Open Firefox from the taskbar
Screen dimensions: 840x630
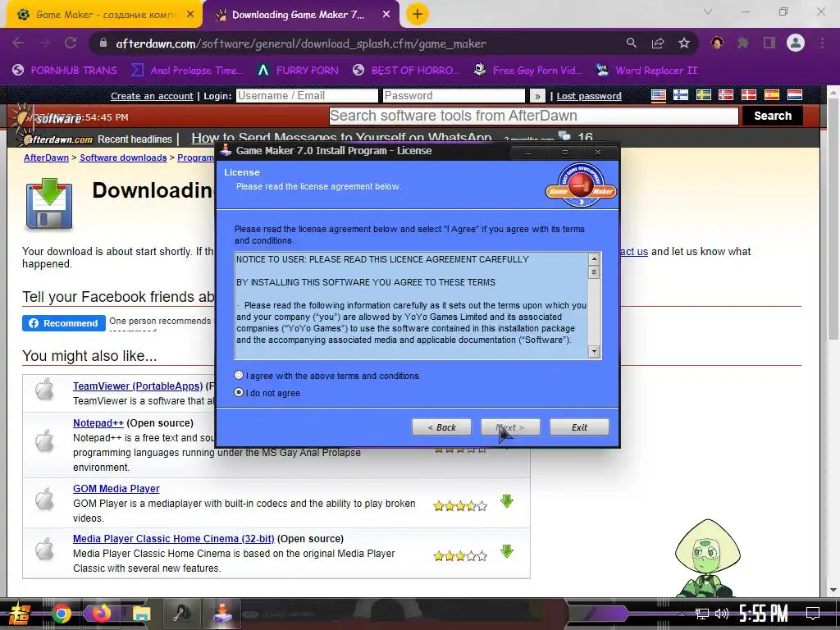coord(101,614)
